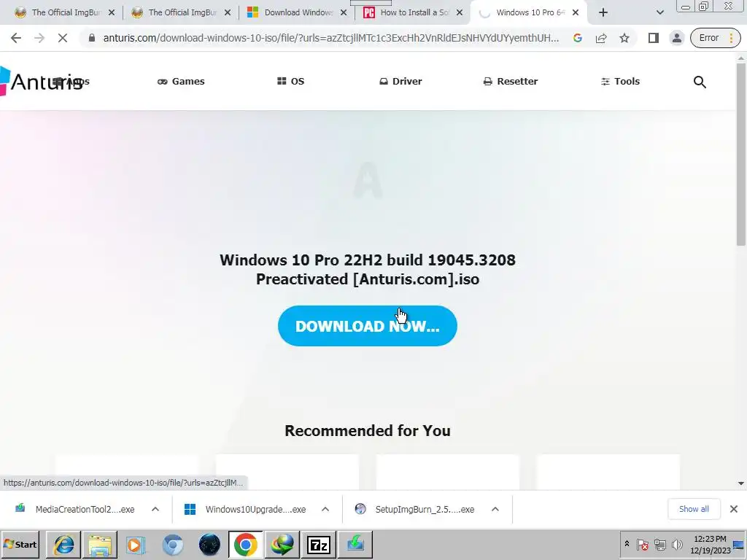This screenshot has width=747, height=560.
Task: Expand MediaCreationTool download options arrow
Action: pyautogui.click(x=155, y=509)
